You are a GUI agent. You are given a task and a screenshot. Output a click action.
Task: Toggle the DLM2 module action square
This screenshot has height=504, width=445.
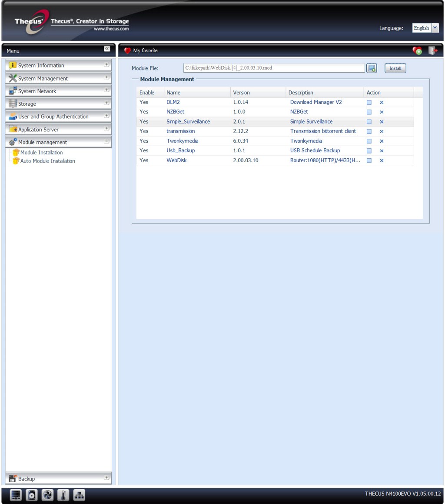369,103
